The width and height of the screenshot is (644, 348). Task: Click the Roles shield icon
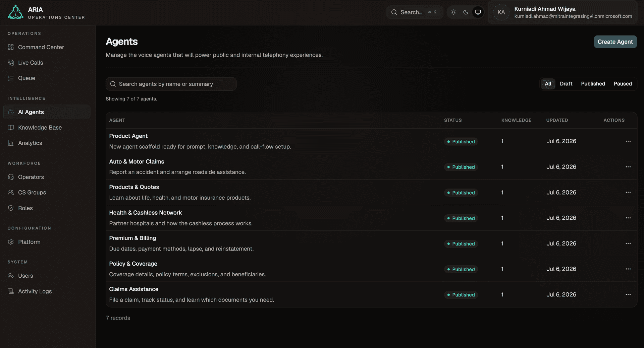point(11,208)
